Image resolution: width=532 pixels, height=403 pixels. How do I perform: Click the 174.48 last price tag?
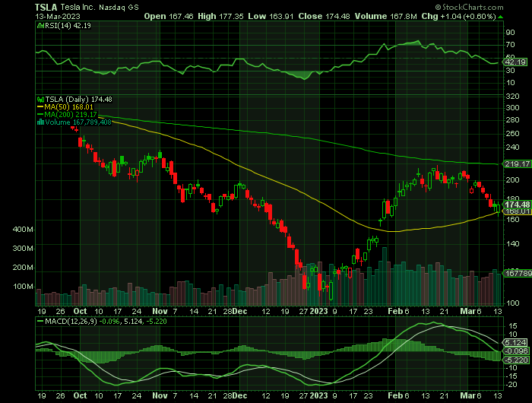tap(518, 205)
